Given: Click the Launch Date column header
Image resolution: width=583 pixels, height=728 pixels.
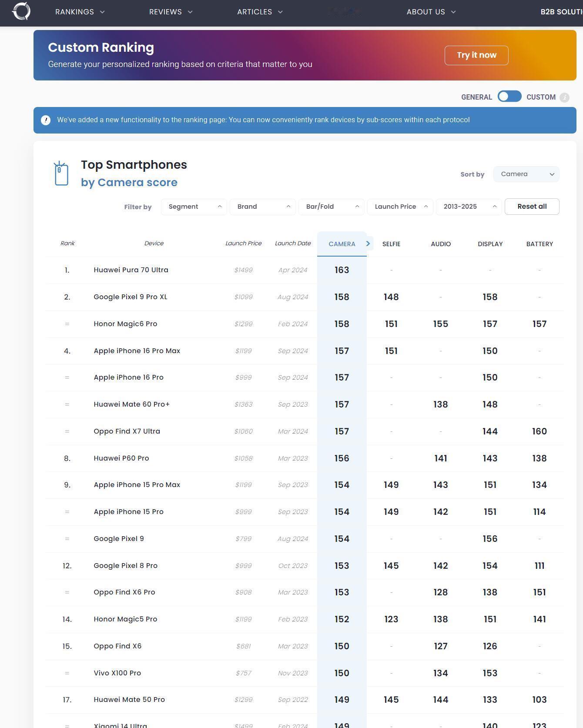Looking at the screenshot, I should coord(293,243).
